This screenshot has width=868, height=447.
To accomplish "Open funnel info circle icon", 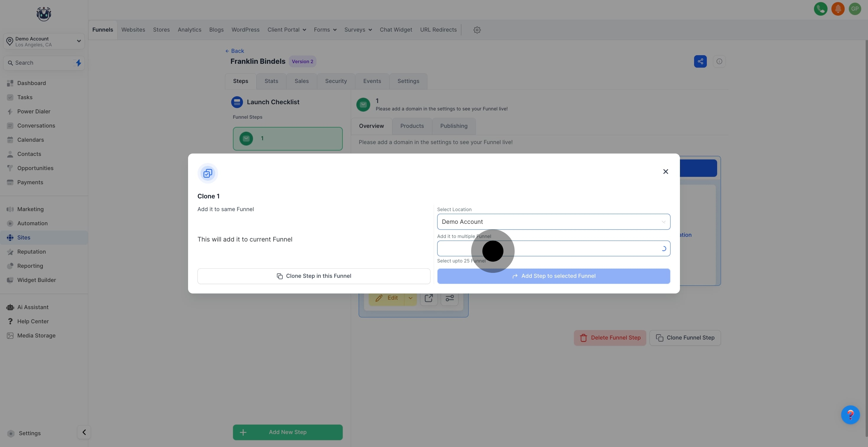I will [x=719, y=61].
